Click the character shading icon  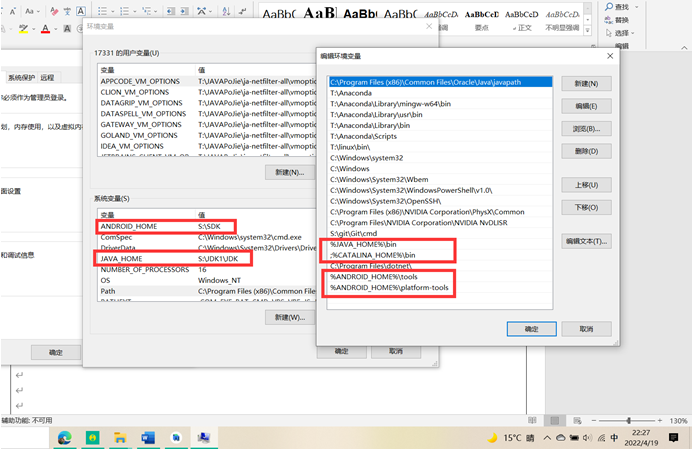[x=67, y=29]
